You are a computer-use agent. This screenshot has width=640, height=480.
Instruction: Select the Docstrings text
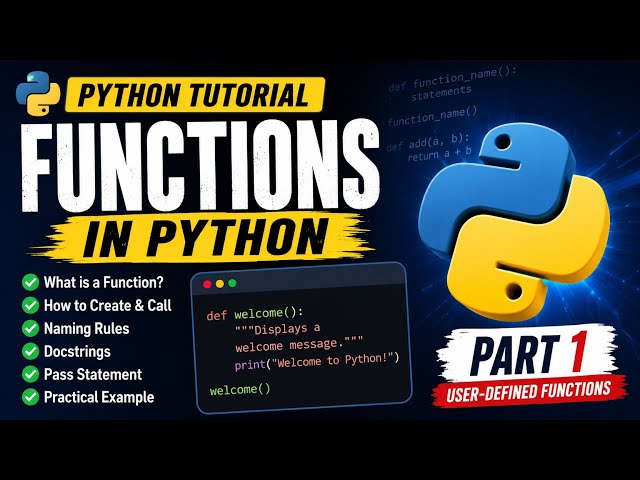(x=77, y=351)
